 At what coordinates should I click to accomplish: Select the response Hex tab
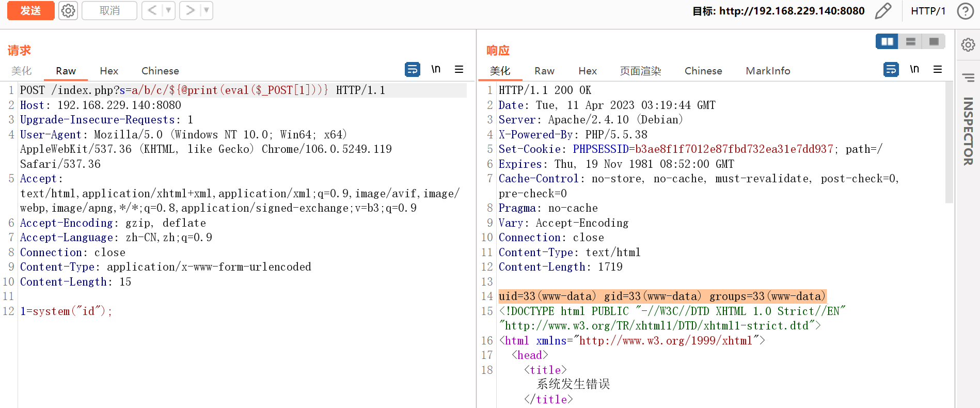click(x=588, y=71)
